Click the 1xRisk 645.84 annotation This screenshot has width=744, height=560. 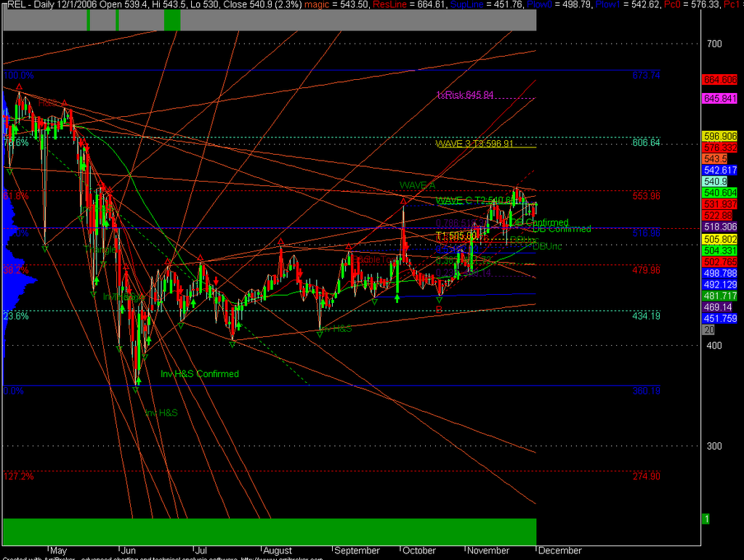point(465,95)
